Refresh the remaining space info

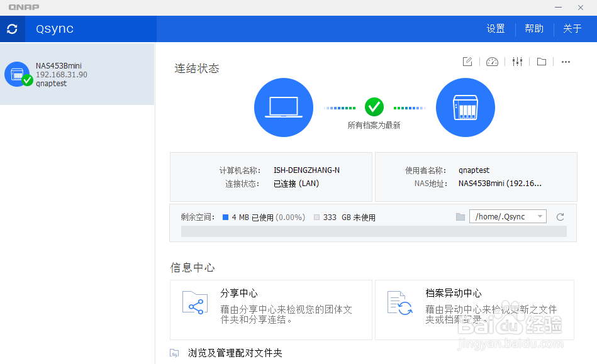point(560,217)
